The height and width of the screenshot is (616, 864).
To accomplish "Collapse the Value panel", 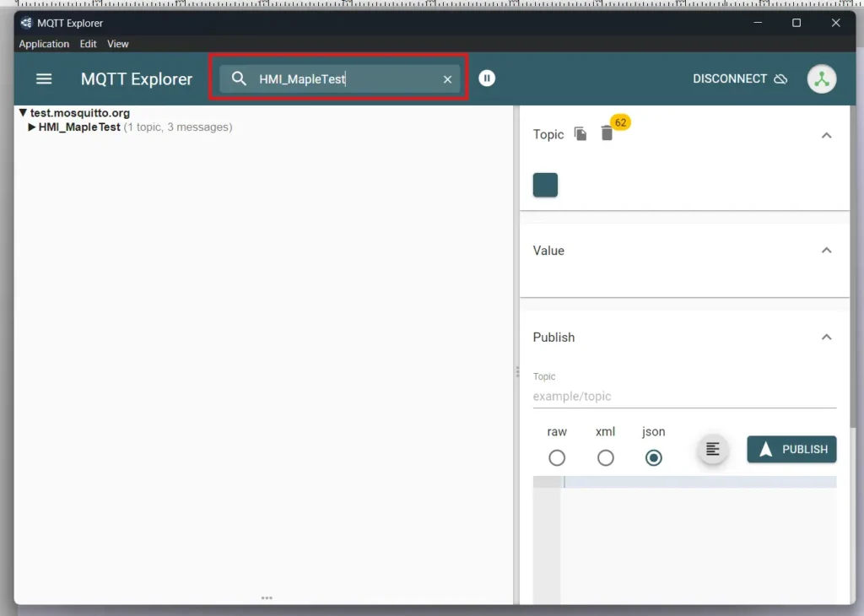I will 827,250.
